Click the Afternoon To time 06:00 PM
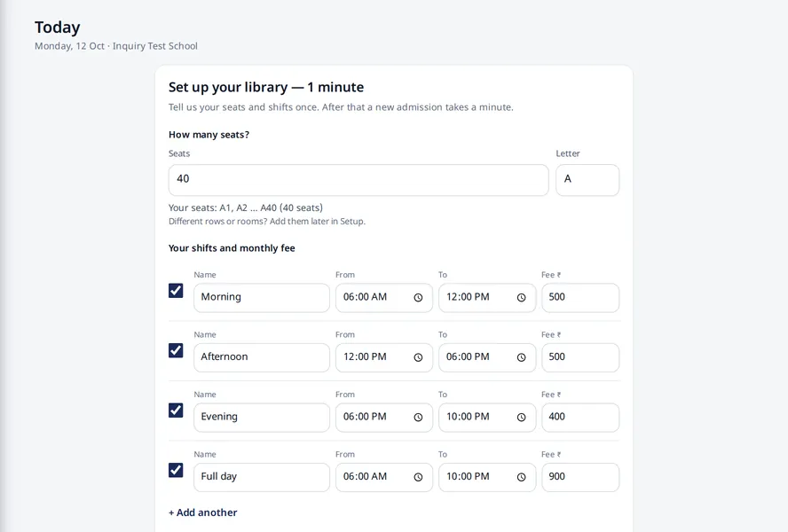The height and width of the screenshot is (532, 788). pyautogui.click(x=468, y=356)
